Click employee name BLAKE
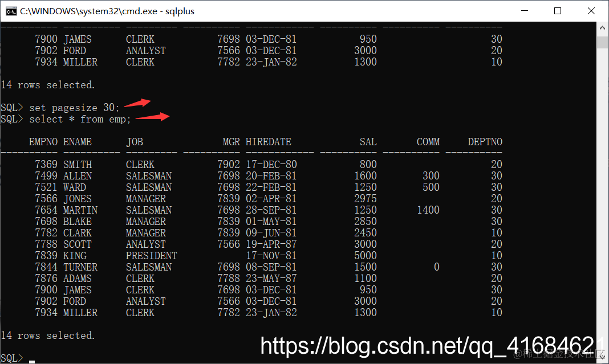This screenshot has width=609, height=364. [78, 222]
